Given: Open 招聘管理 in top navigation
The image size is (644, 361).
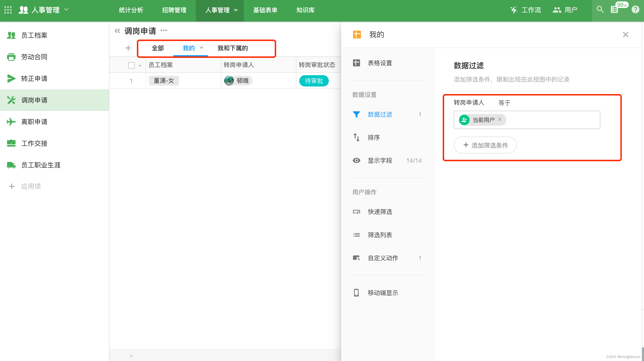Looking at the screenshot, I should click(174, 10).
